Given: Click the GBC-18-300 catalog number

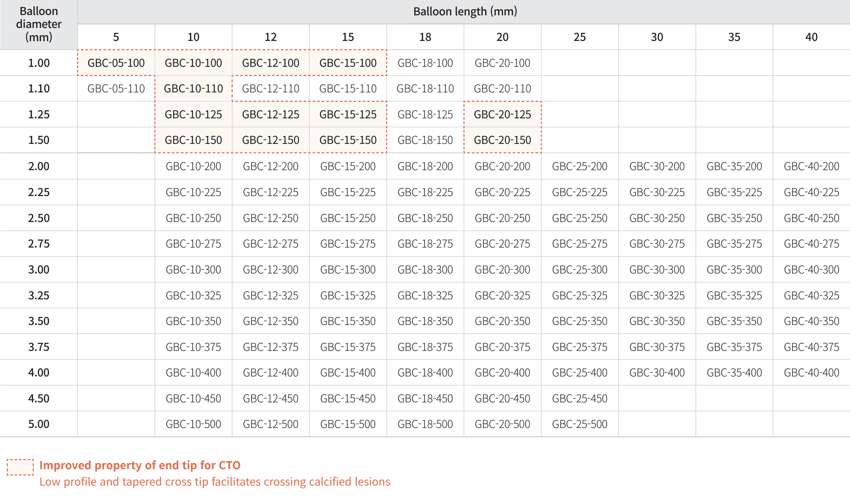Looking at the screenshot, I should click(x=425, y=270).
